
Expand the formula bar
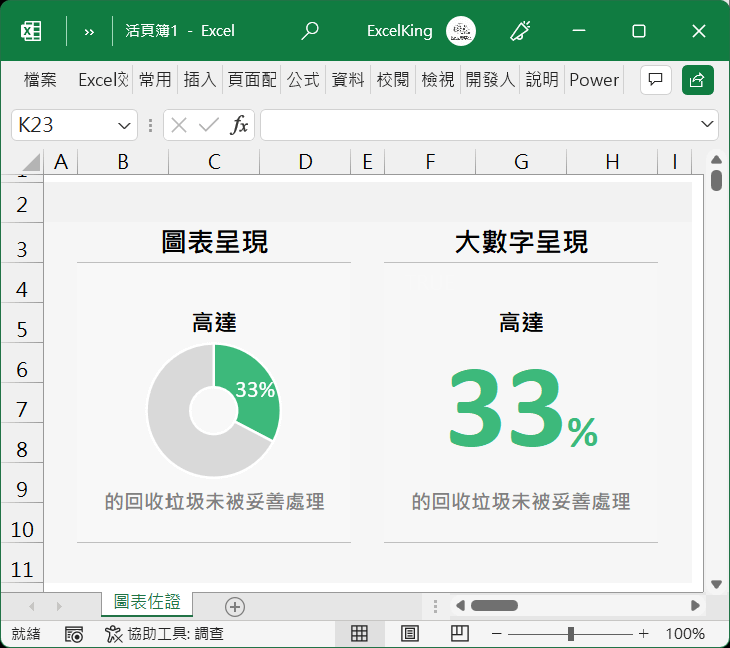(x=708, y=125)
